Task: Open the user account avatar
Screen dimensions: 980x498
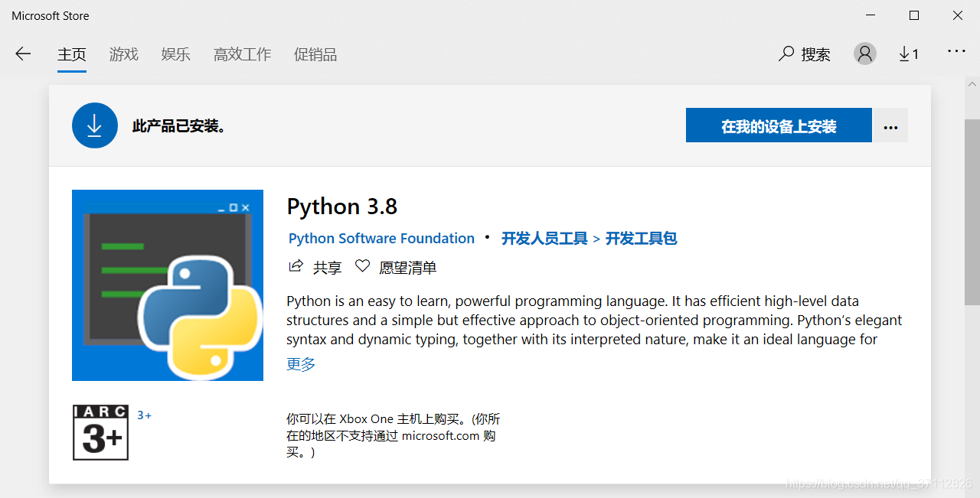Action: [865, 54]
